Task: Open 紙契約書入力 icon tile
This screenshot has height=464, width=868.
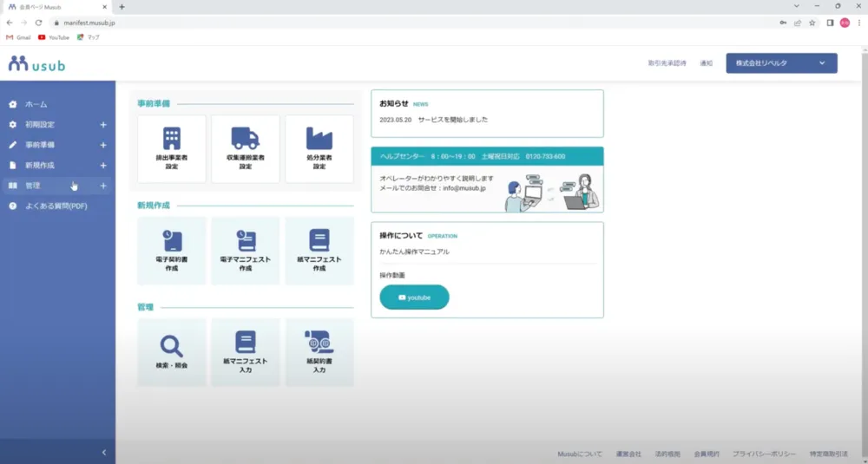Action: (x=319, y=351)
